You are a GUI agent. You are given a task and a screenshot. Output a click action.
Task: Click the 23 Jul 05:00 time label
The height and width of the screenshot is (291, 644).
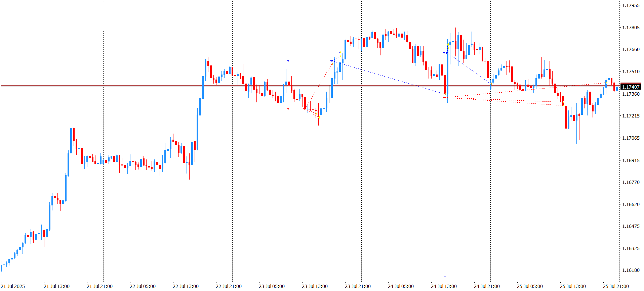pos(272,286)
